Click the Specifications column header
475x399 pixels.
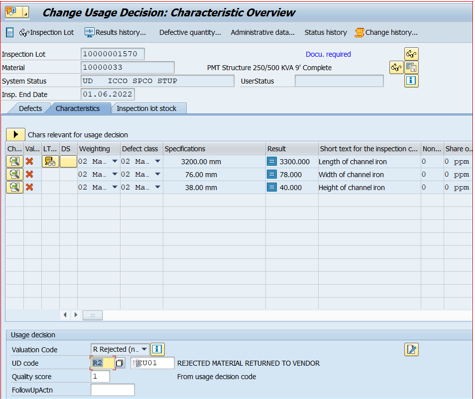coord(214,149)
